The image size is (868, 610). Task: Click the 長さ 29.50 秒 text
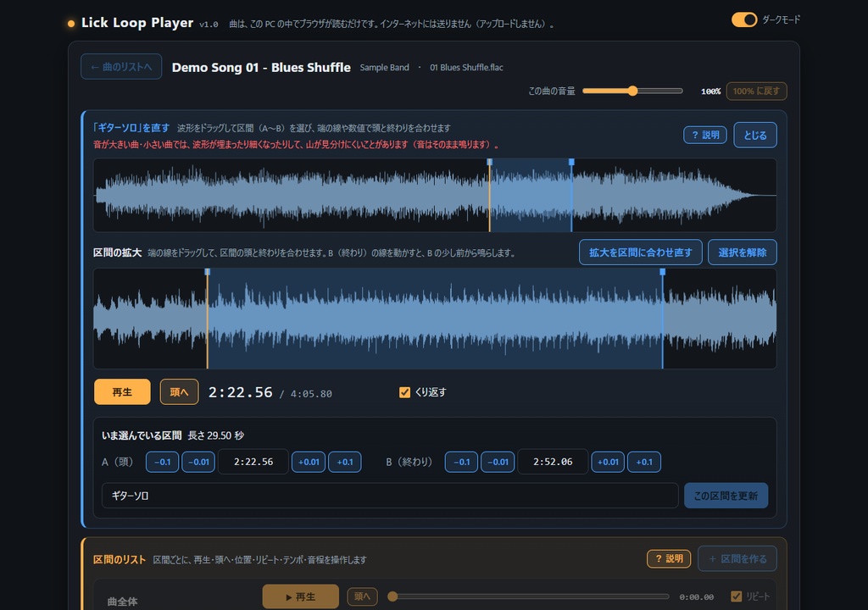pyautogui.click(x=215, y=435)
